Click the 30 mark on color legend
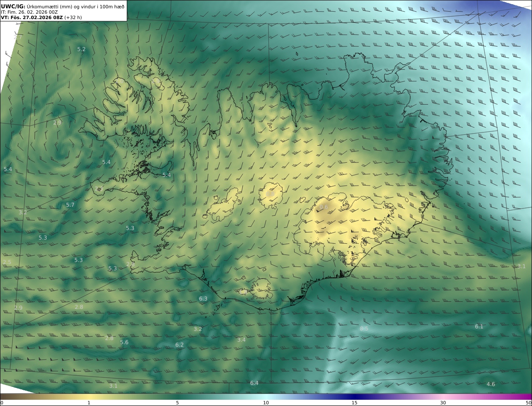 (x=443, y=403)
